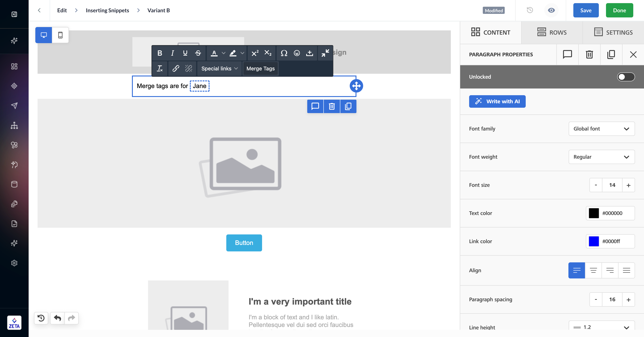Switch to mobile preview mode

click(60, 35)
